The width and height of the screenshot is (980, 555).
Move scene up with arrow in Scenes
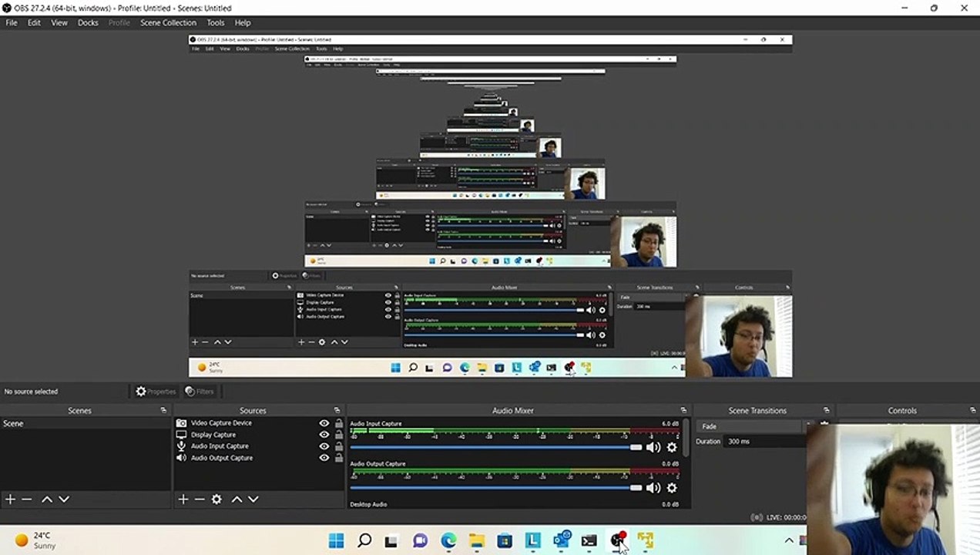pos(47,499)
